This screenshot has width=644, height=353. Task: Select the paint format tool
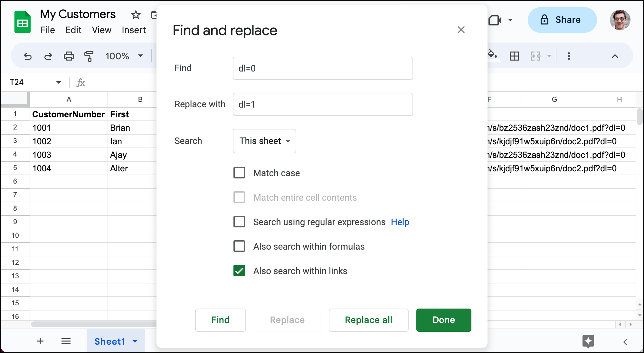point(89,56)
